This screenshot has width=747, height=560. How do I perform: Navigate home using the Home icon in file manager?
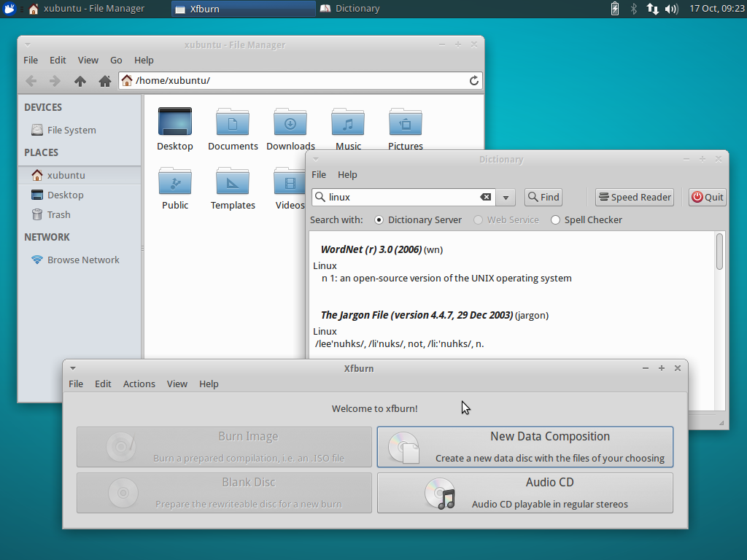(x=104, y=81)
